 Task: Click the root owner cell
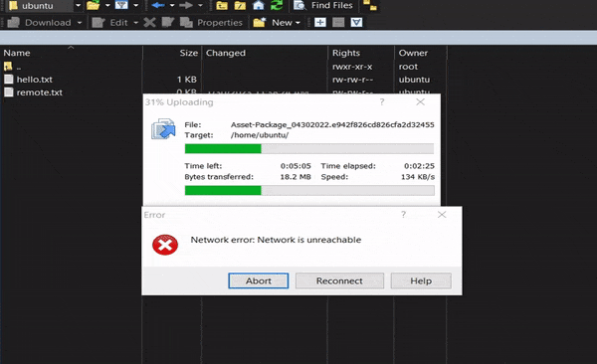[x=408, y=67]
